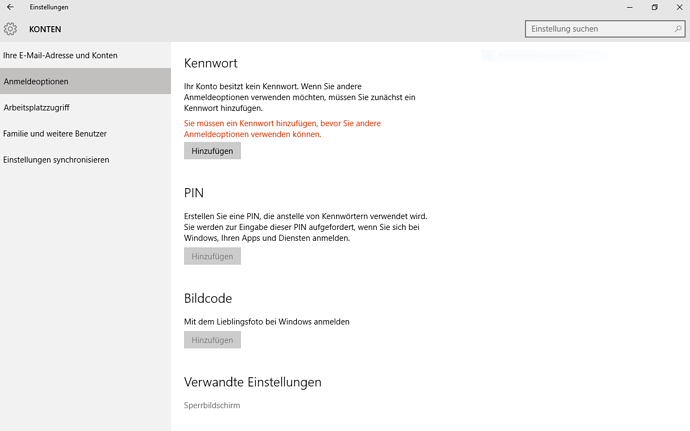Image resolution: width=690 pixels, height=431 pixels.
Task: Click Hinzufügen under Kennwort
Action: pos(212,151)
